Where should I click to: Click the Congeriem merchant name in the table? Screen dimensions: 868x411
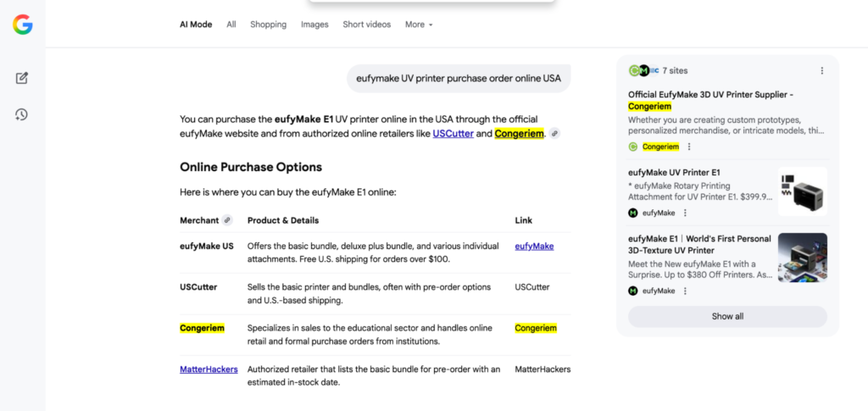(202, 328)
